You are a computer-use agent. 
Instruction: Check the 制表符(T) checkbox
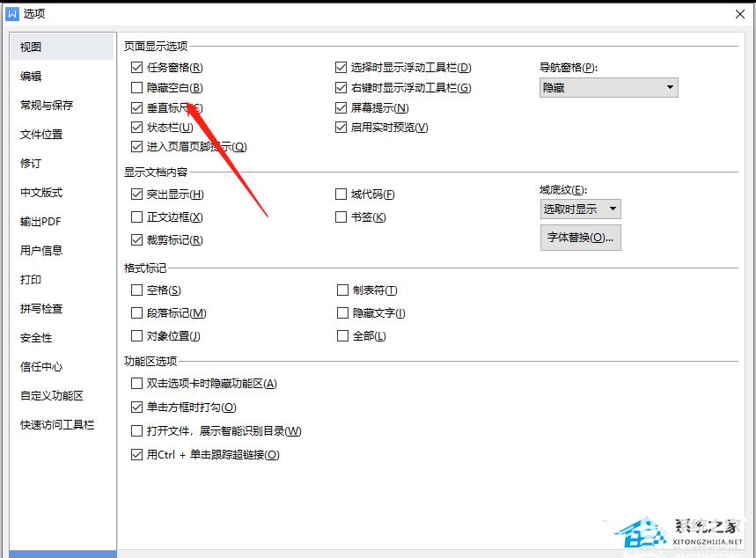click(x=342, y=290)
